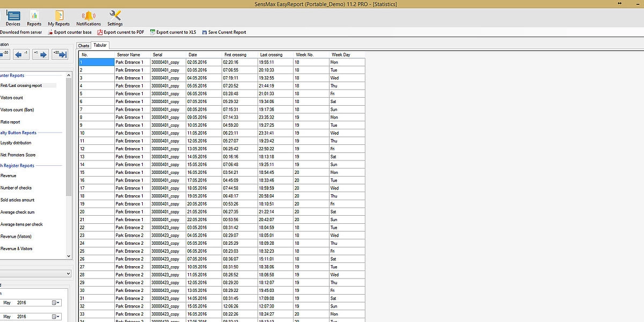Select Revenue (Visitors) report

[x=17, y=237]
